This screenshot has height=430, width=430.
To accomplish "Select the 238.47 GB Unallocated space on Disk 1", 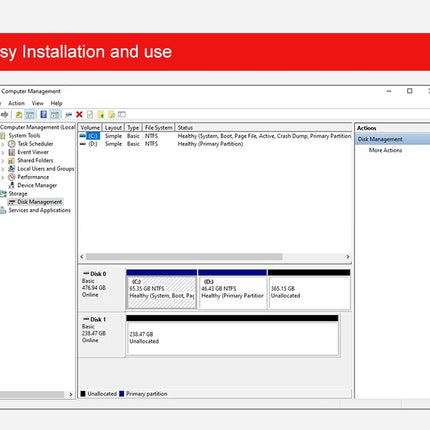I will [232, 335].
